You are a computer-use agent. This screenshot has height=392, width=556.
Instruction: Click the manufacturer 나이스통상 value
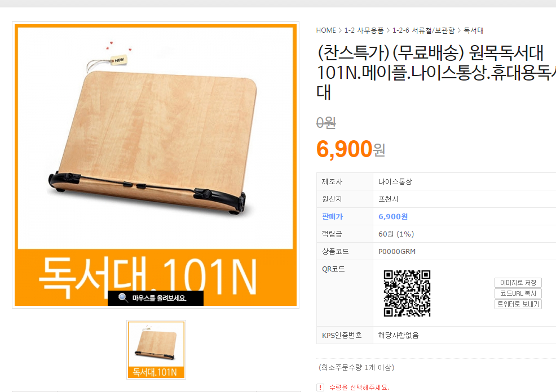(395, 182)
